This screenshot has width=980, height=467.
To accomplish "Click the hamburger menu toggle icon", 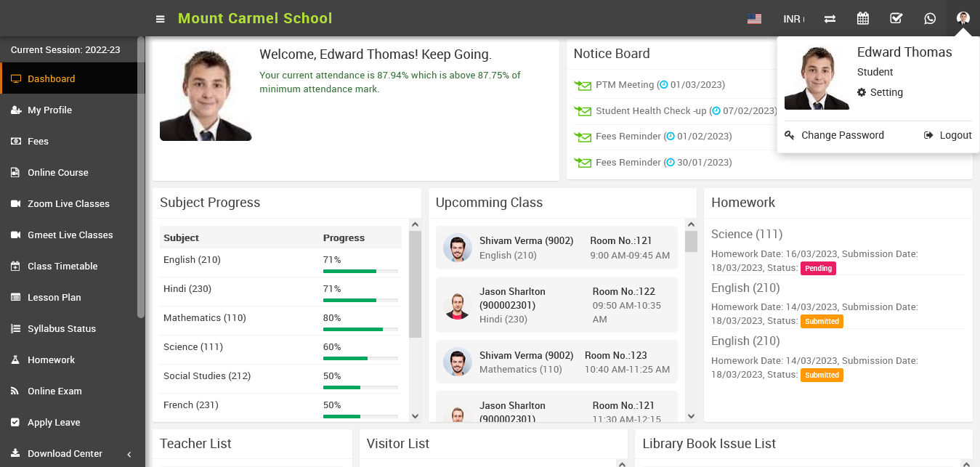I will click(161, 19).
